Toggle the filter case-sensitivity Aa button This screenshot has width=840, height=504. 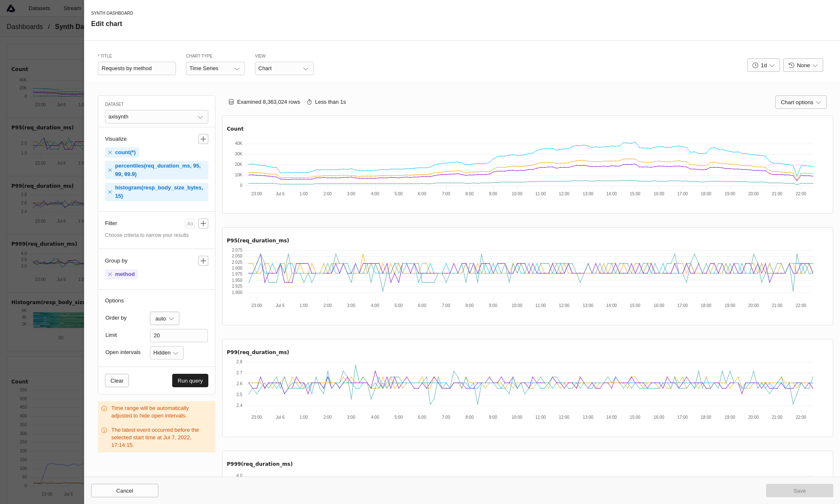190,223
